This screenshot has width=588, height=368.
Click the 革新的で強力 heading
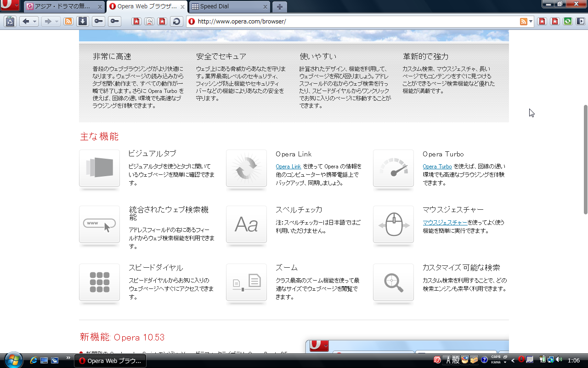pyautogui.click(x=425, y=56)
